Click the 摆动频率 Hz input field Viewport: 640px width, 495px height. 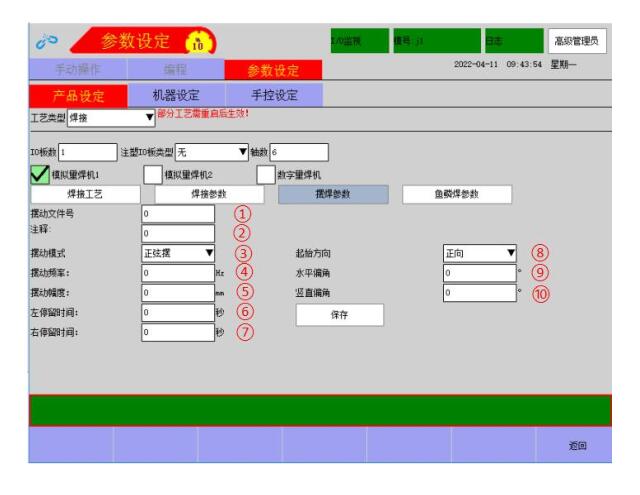coord(178,273)
